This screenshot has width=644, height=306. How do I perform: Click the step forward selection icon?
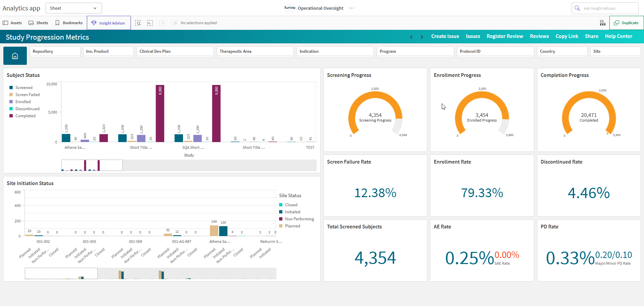click(162, 23)
